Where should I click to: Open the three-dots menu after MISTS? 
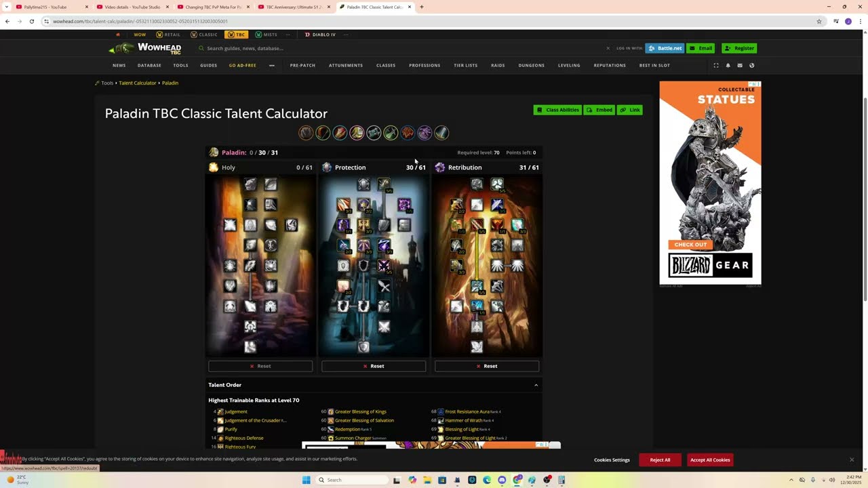(x=288, y=35)
